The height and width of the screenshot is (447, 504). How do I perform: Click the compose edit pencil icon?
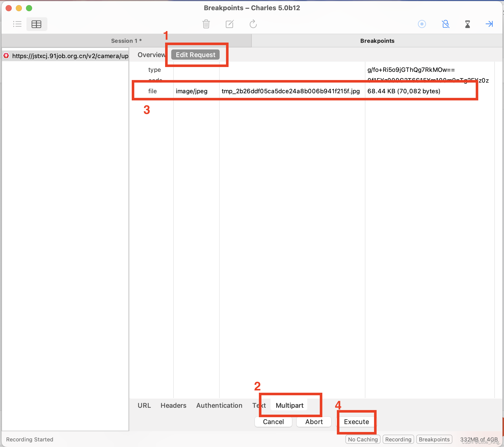(x=230, y=24)
